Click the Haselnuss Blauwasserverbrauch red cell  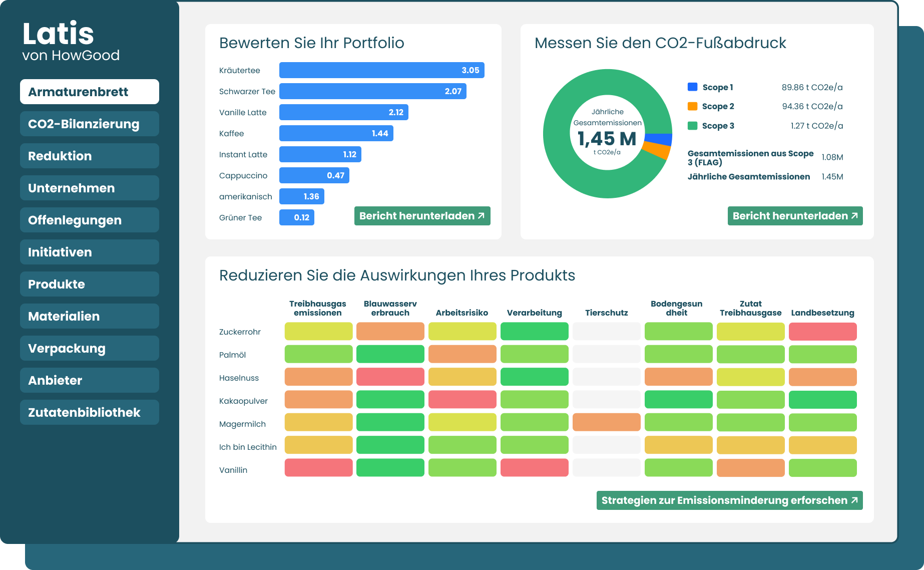(390, 377)
